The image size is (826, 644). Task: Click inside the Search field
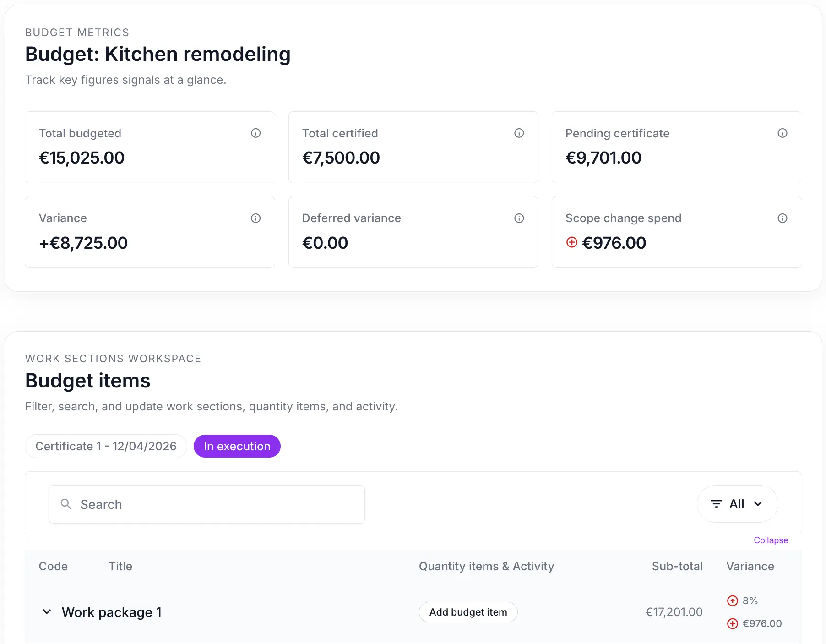(x=206, y=504)
